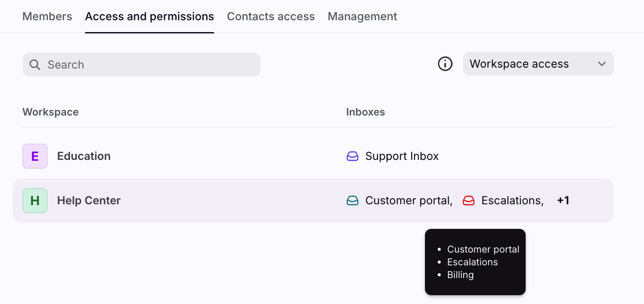Select the Access and permissions tab
Screen dimensions: 644x304
(150, 17)
